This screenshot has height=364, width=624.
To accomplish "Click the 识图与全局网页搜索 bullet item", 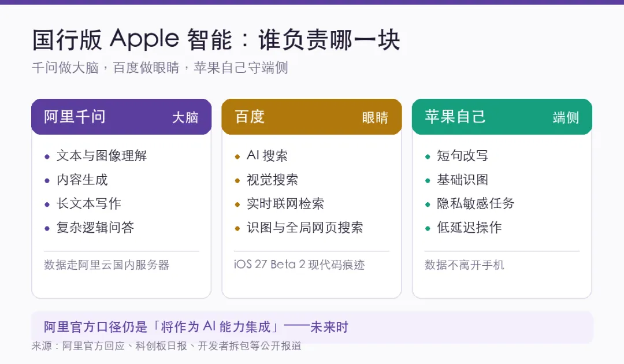I will [305, 227].
